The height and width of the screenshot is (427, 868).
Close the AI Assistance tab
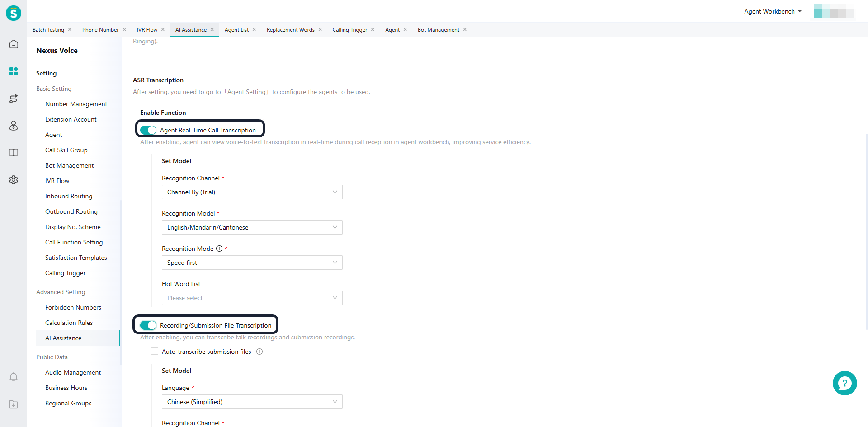(x=212, y=30)
